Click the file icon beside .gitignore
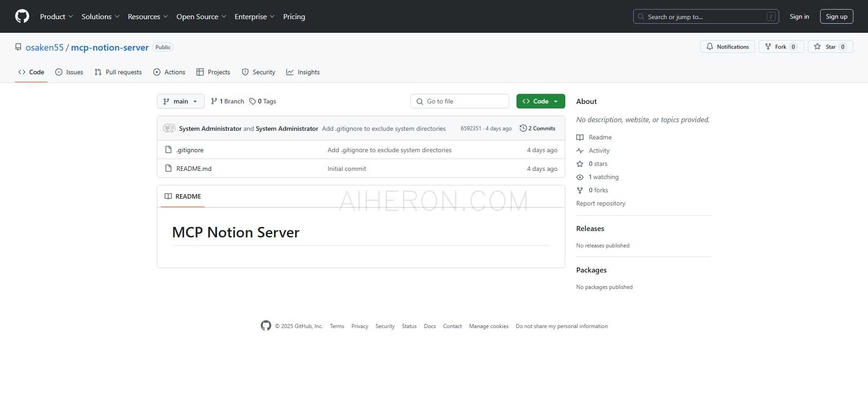This screenshot has width=868, height=401. pyautogui.click(x=168, y=149)
